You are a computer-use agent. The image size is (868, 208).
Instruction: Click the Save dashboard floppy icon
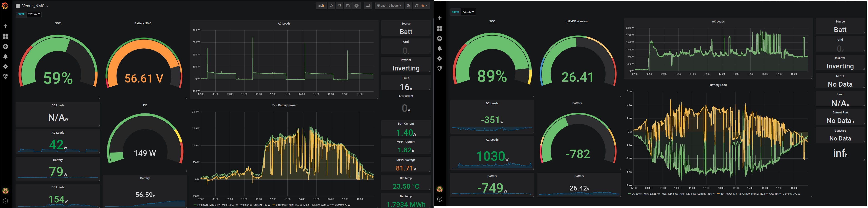348,6
